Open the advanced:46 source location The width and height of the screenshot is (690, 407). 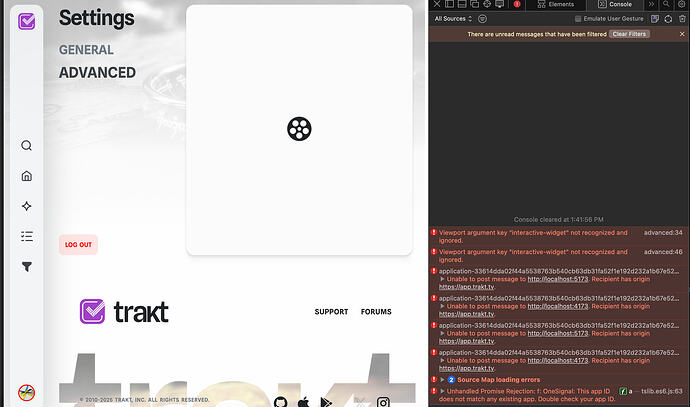tap(663, 252)
